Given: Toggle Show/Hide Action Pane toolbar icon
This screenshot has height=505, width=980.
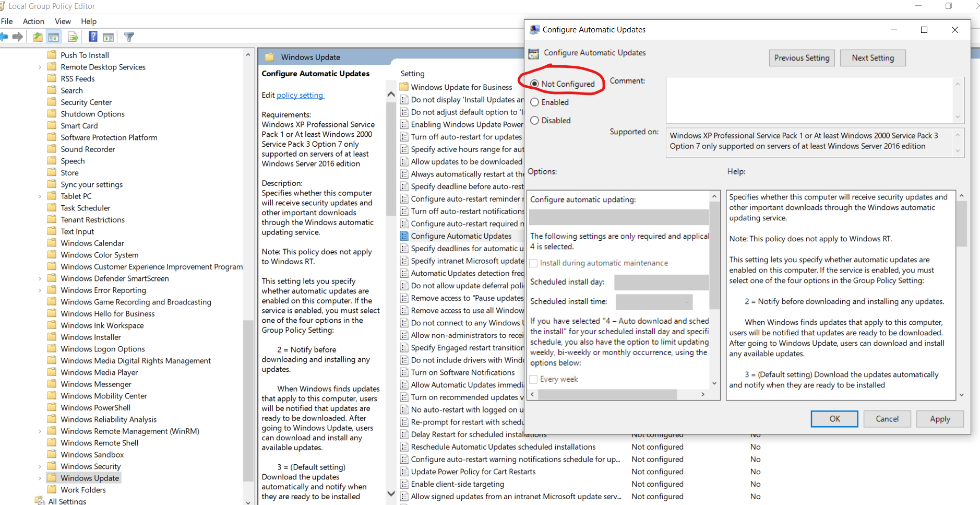Looking at the screenshot, I should [x=109, y=37].
